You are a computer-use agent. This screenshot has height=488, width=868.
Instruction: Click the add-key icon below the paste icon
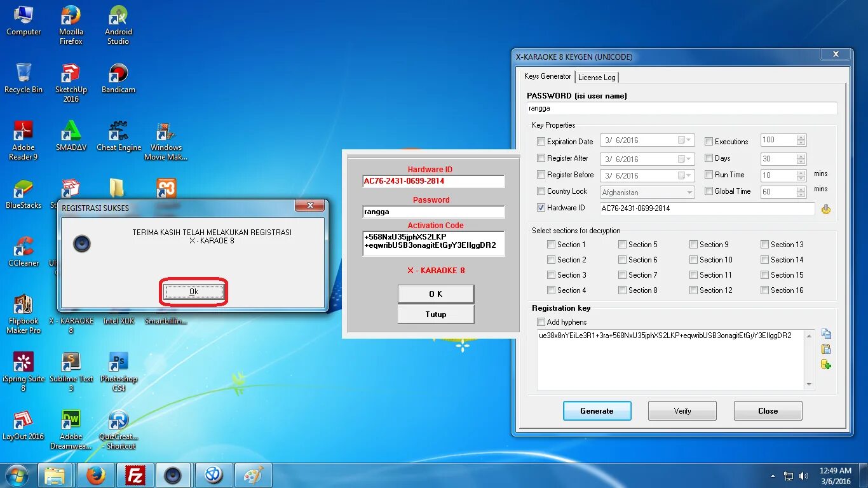[826, 364]
